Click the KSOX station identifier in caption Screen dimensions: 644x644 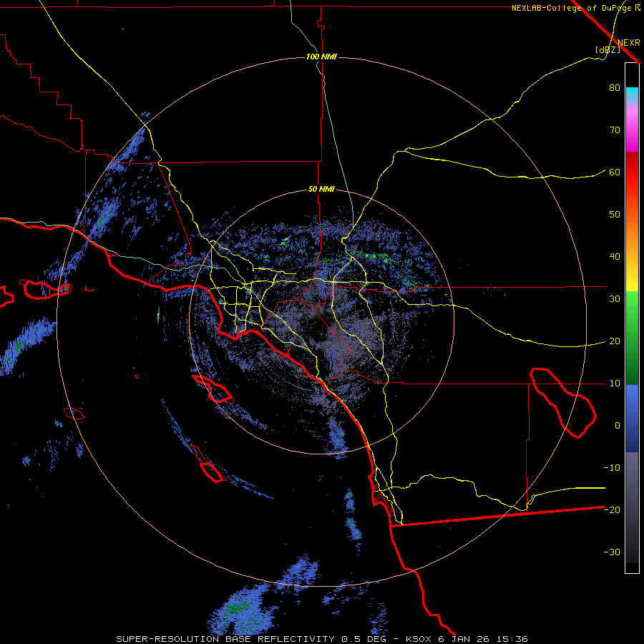[x=420, y=639]
